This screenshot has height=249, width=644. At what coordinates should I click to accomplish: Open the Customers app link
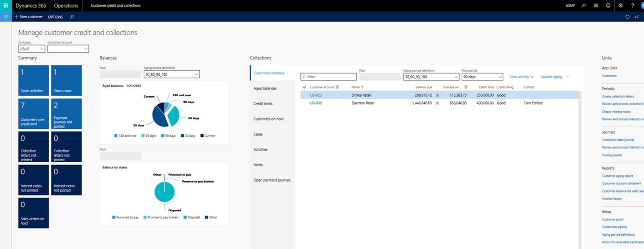(x=609, y=76)
